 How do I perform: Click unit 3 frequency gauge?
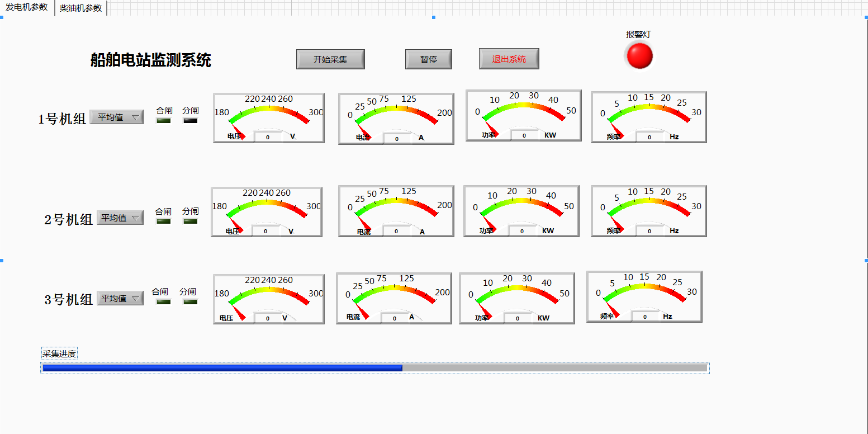pos(644,296)
